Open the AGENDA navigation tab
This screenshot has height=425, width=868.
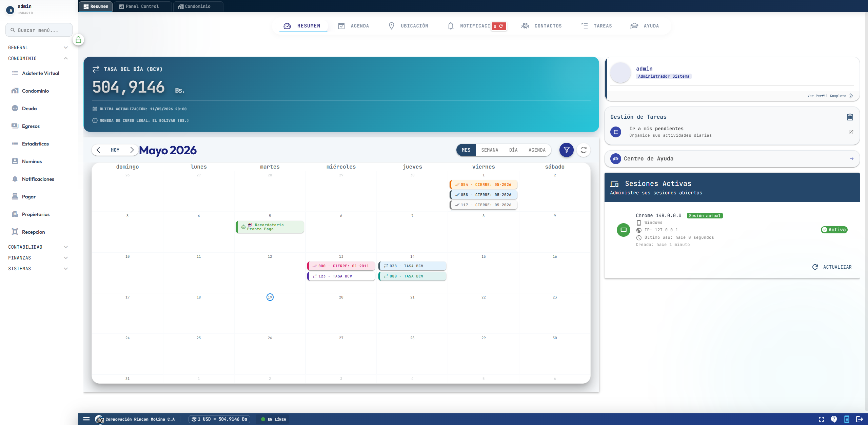354,26
